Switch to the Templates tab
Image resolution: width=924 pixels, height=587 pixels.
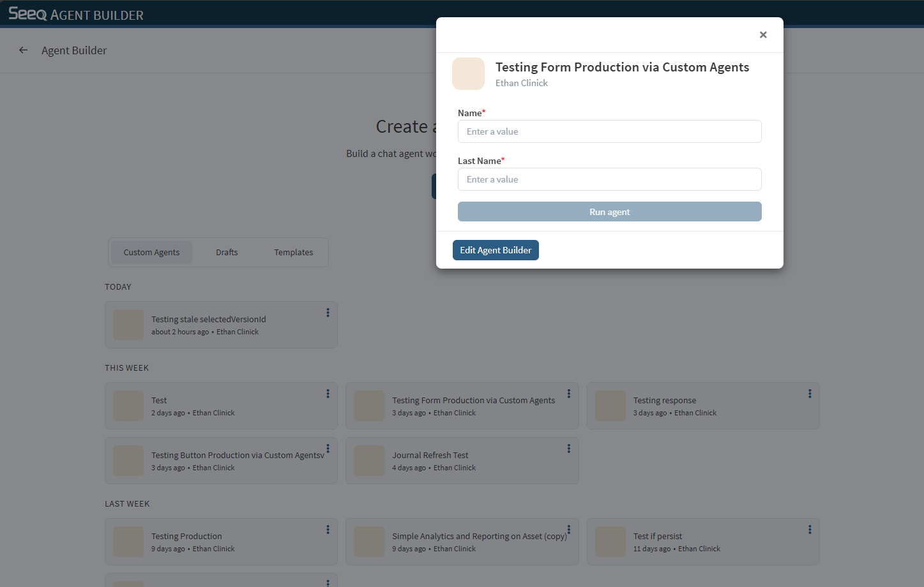(294, 253)
